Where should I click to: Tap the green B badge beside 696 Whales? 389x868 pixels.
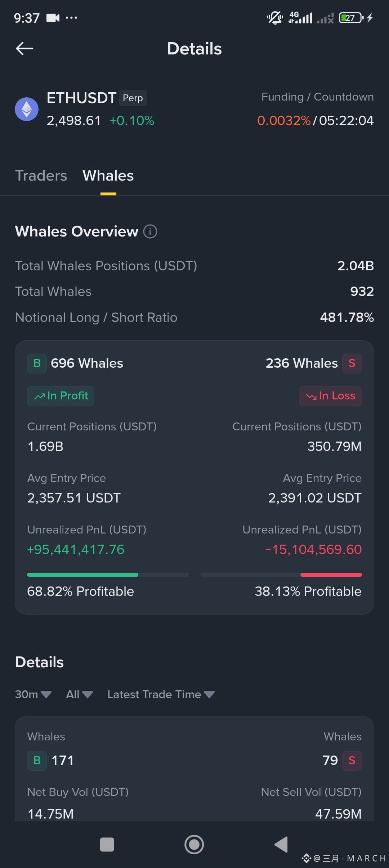pos(37,363)
